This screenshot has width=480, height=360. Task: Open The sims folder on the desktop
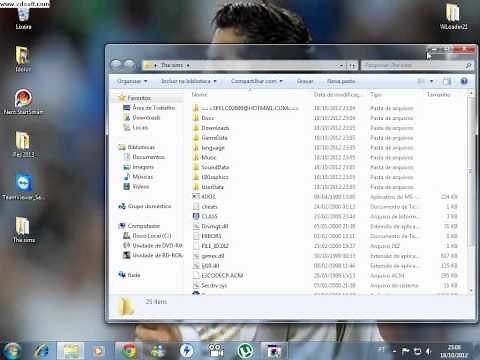point(23,230)
